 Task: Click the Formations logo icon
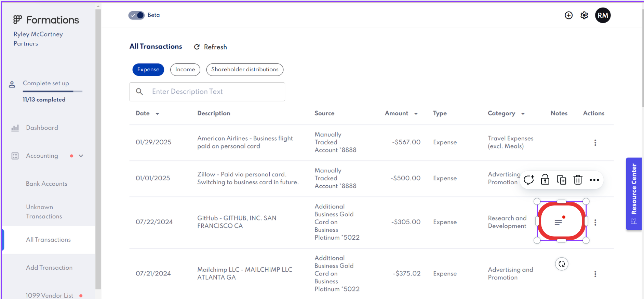[x=18, y=20]
